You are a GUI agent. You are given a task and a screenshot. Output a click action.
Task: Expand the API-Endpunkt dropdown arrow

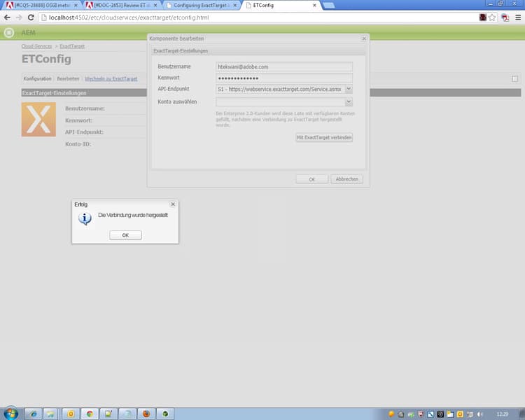[349, 89]
